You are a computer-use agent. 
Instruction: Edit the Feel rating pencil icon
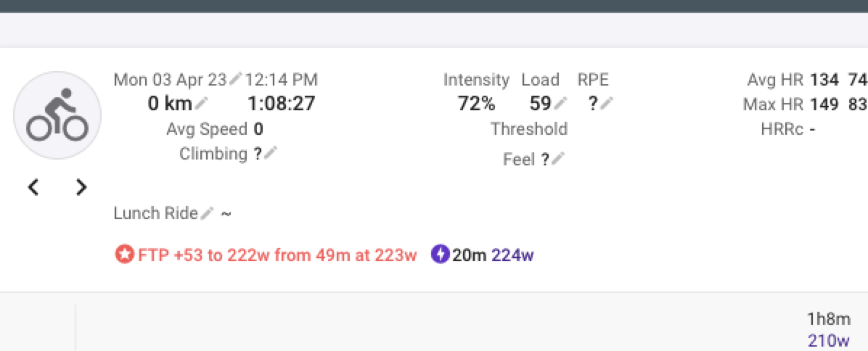click(559, 160)
